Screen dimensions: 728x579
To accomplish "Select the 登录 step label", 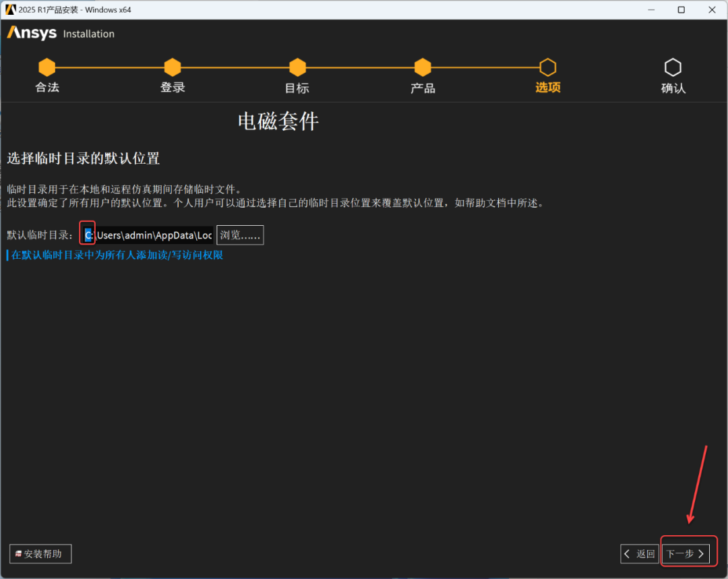I will click(x=173, y=88).
